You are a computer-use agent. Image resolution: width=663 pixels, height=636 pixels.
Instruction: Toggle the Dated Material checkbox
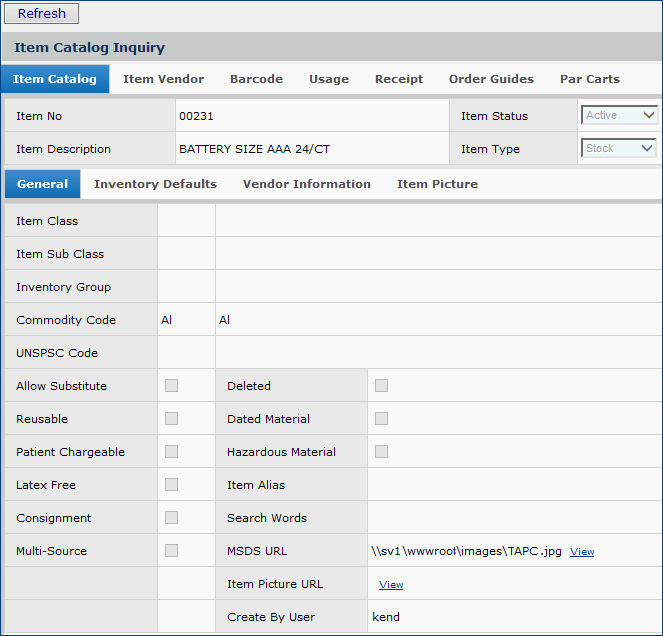point(381,419)
